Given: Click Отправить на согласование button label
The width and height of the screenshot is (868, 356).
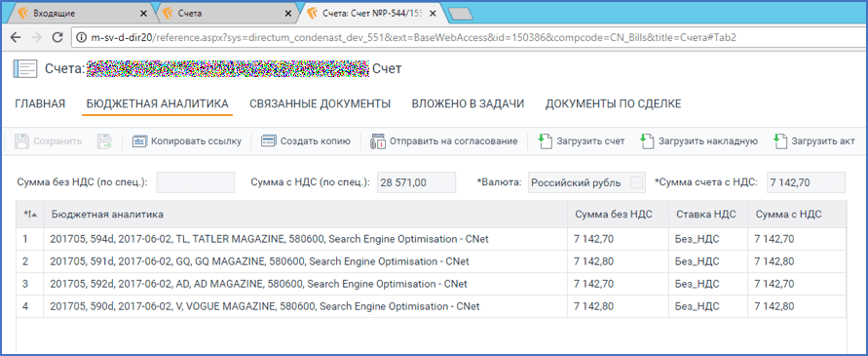Looking at the screenshot, I should click(453, 141).
